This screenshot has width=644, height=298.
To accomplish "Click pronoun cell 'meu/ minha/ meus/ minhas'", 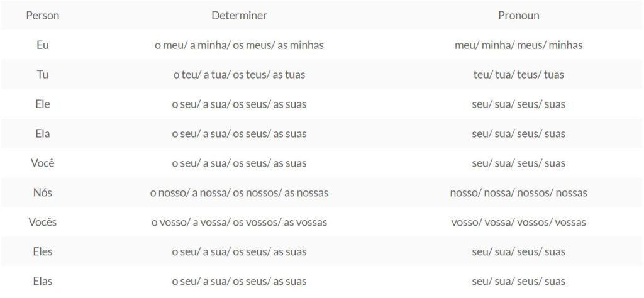I will pos(518,45).
